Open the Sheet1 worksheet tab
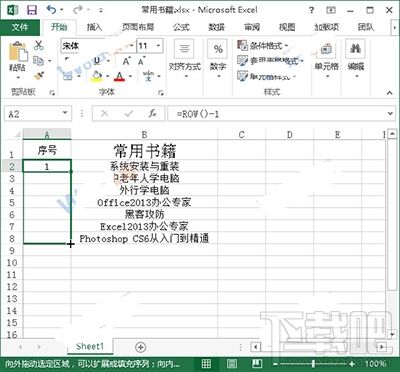The image size is (400, 372). tap(90, 347)
